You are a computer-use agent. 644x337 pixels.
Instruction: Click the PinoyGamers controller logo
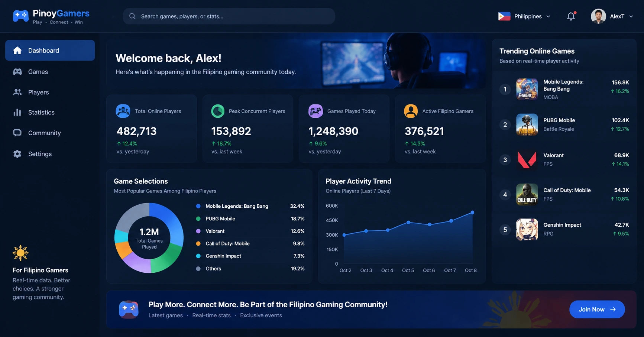[x=21, y=16]
